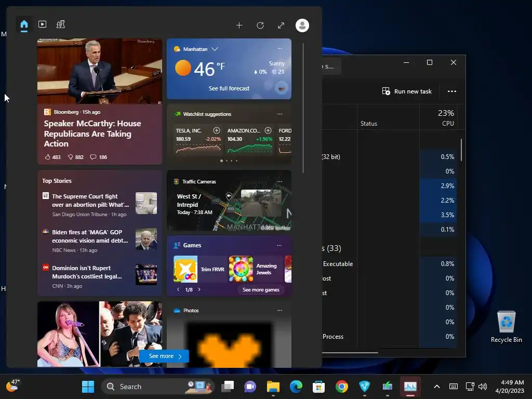Viewport: 532px width, 399px height.
Task: Dislike the McCarthy article (882)
Action: point(76,157)
